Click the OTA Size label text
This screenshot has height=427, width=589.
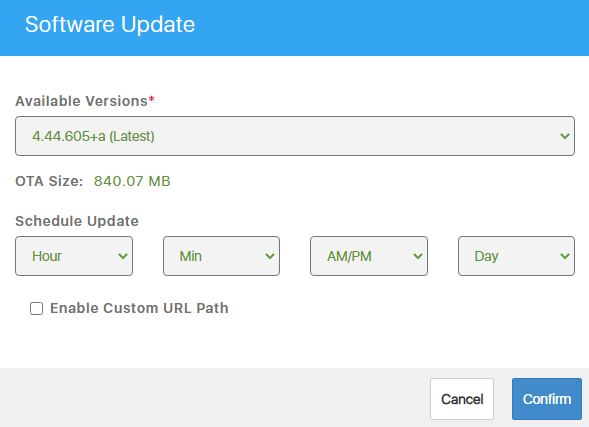coord(49,181)
